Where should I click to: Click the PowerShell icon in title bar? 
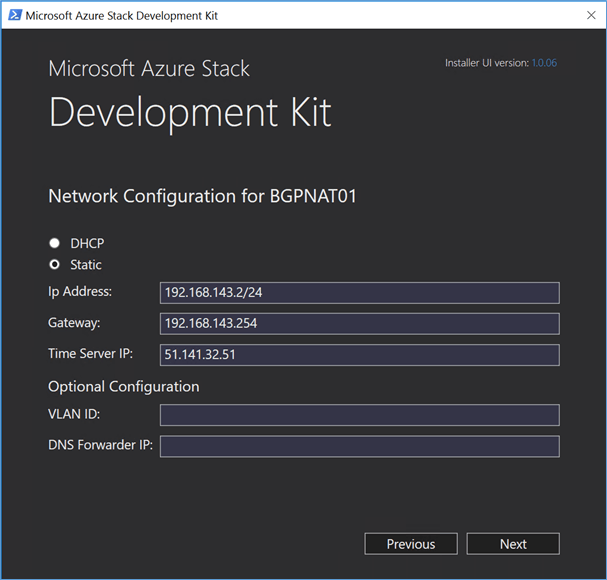click(x=15, y=15)
